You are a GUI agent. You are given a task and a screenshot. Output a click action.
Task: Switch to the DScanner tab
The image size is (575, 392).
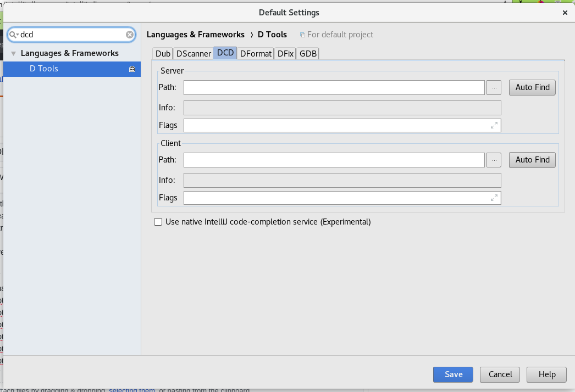tap(193, 53)
